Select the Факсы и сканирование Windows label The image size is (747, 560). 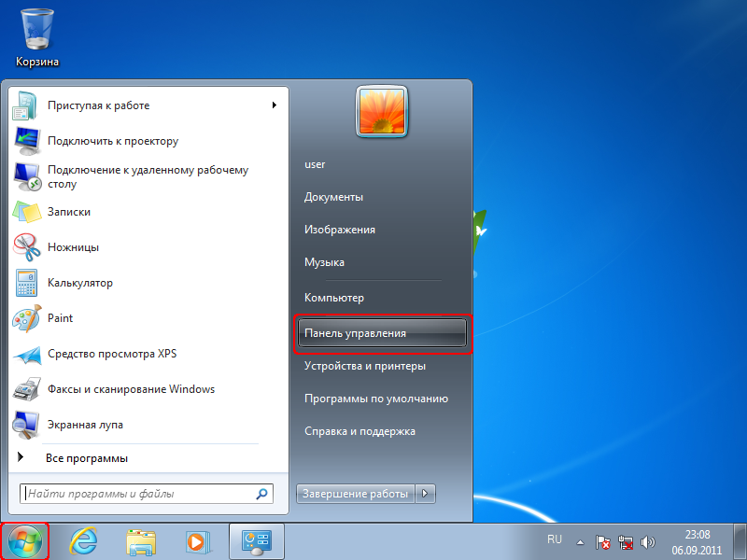(131, 389)
